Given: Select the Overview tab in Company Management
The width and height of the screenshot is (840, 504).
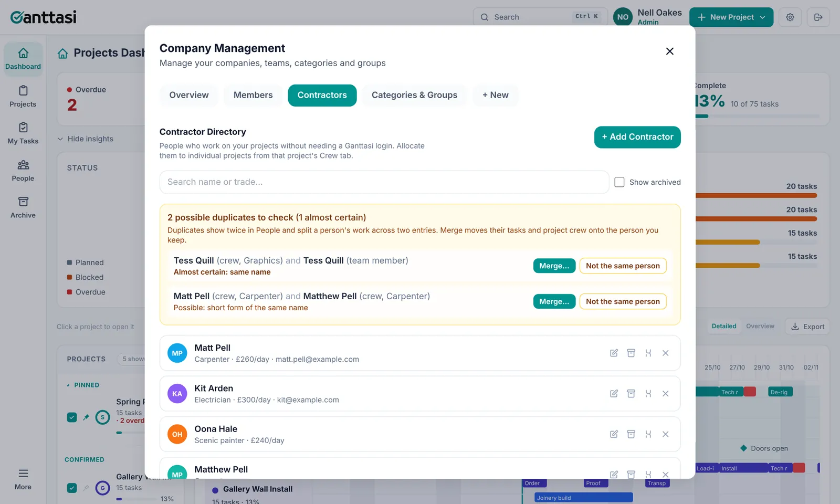Looking at the screenshot, I should pyautogui.click(x=189, y=95).
